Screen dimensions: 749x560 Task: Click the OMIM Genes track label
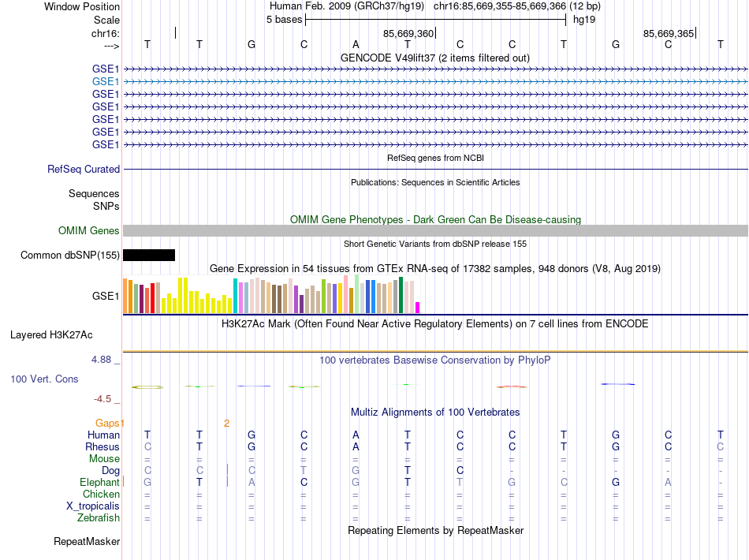tap(89, 231)
